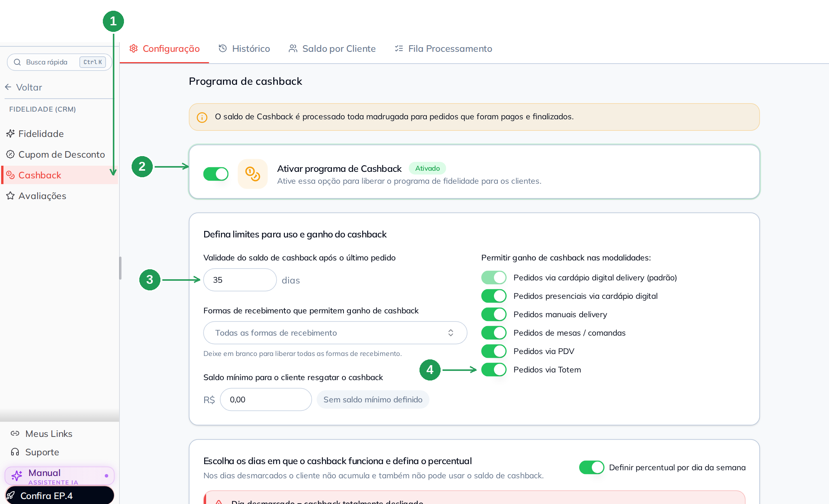Viewport: 829px width, 504px height.
Task: Select Cashback in the sidebar menu
Action: (59, 175)
